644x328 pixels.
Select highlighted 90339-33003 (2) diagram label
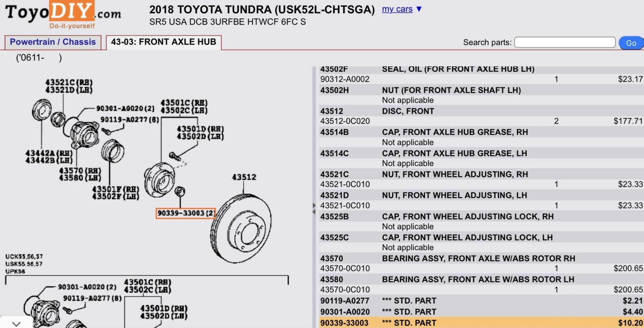pos(186,213)
